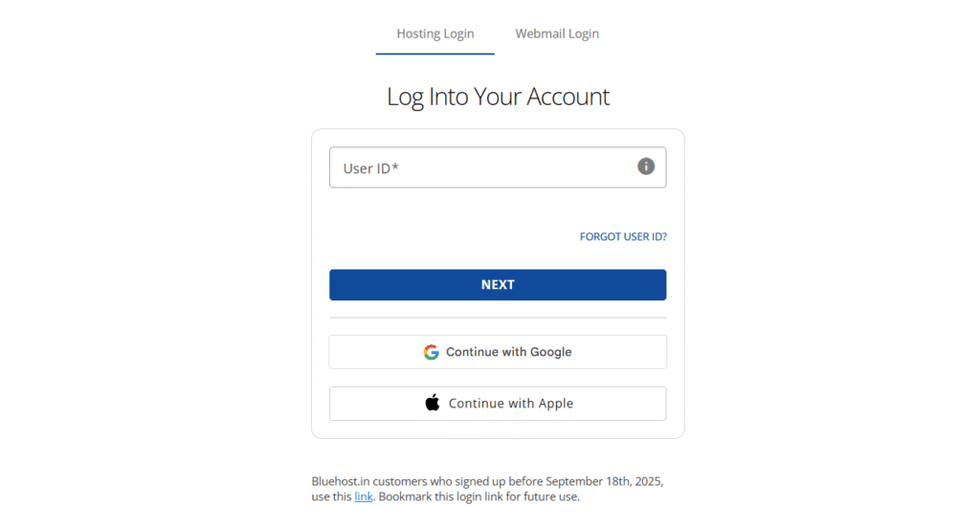Viewport: 980px width, 528px height.
Task: Click the Log Into Your Account heading
Action: tap(498, 97)
